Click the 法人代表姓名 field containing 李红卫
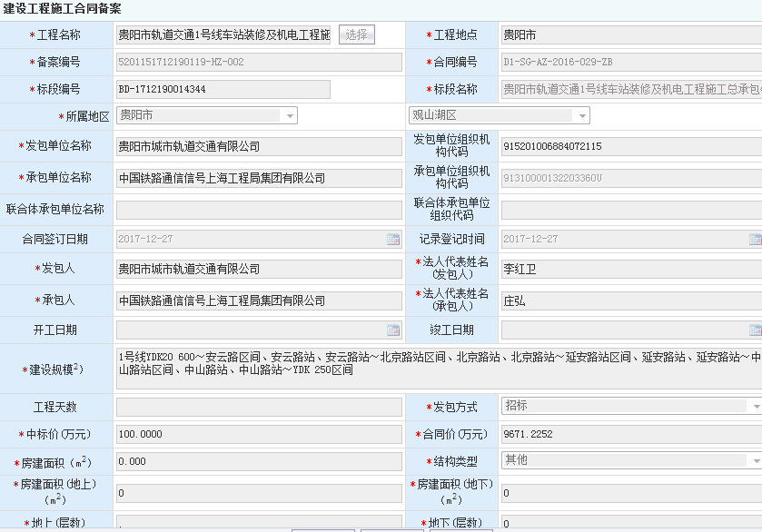 click(630, 268)
